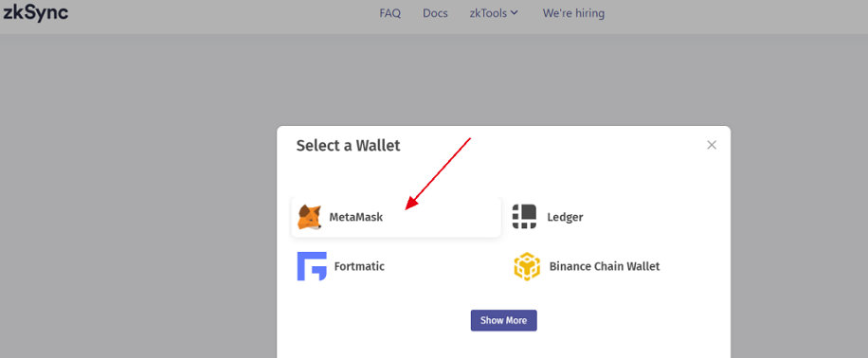Viewport: 868px width, 358px height.
Task: Click the Select a Wallet heading
Action: point(348,146)
